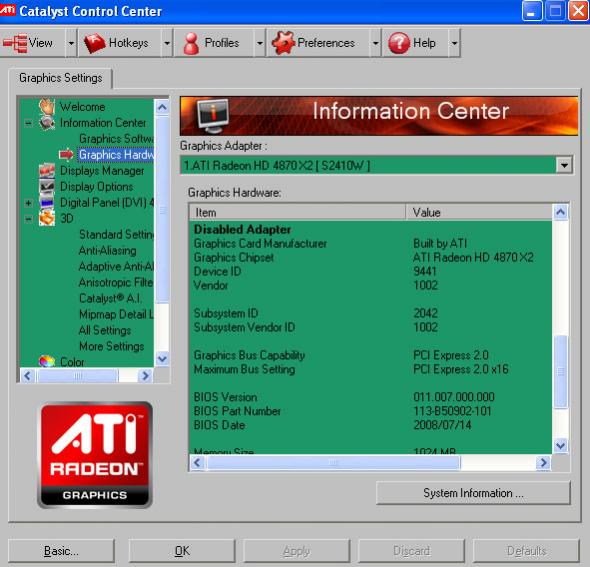Click hardware list scrollbar up arrow
This screenshot has width=590, height=567.
(x=560, y=212)
